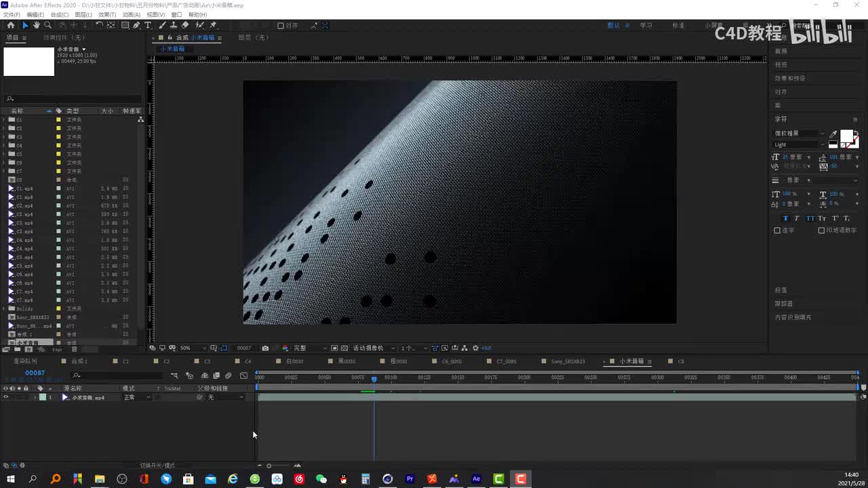Switch to the C6_0050 timeline tab
This screenshot has height=488, width=868.
pos(451,361)
